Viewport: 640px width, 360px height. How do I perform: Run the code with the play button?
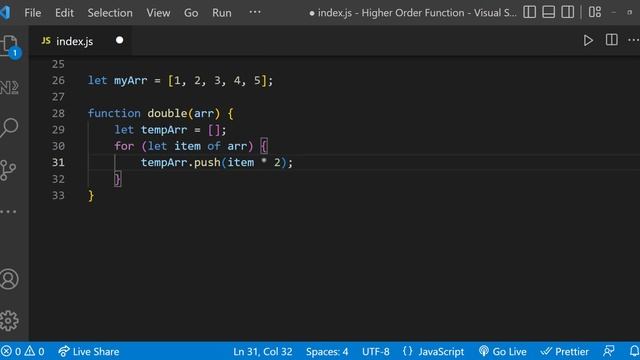(x=588, y=40)
